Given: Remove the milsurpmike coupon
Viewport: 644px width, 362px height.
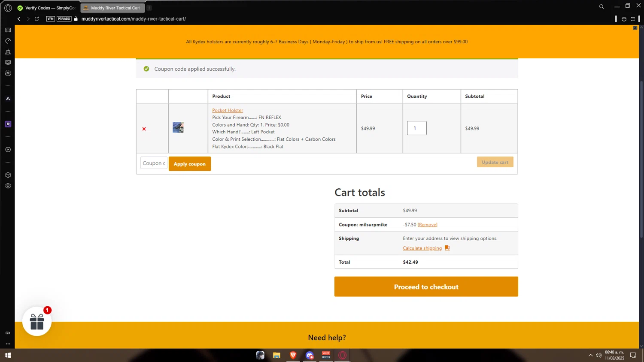Looking at the screenshot, I should [x=428, y=225].
